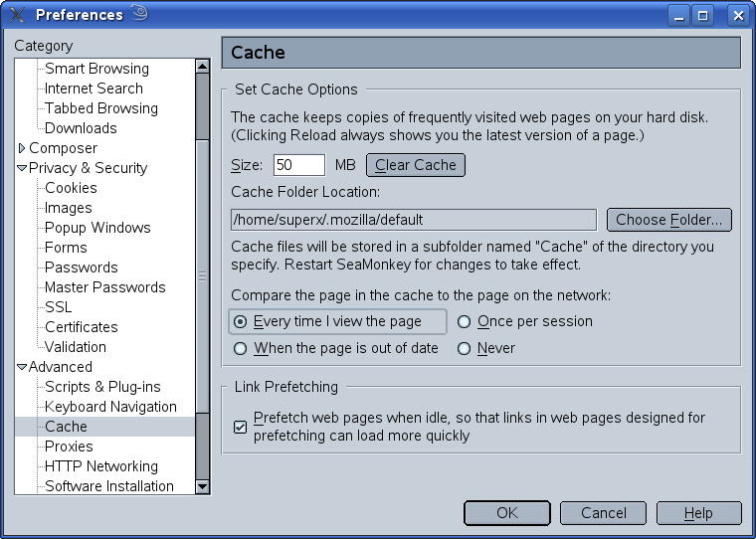Click category list scrollbar down arrow

(203, 486)
